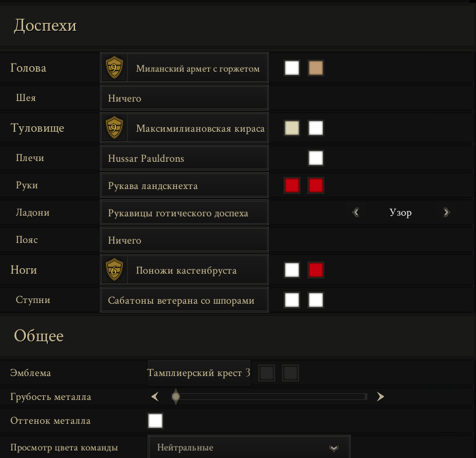
Task: Open Тамплиерский крест emblem selector
Action: (x=199, y=373)
